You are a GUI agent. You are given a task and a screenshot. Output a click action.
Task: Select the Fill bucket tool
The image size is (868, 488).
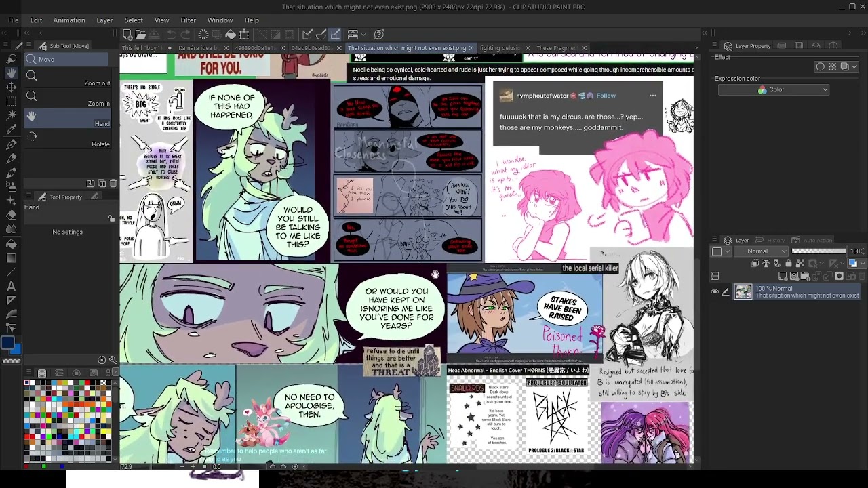12,243
